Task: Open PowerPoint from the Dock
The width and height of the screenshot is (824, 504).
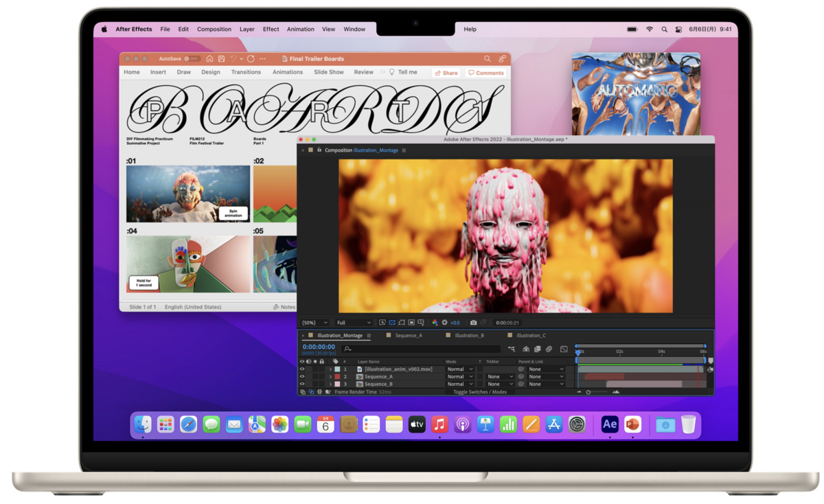Action: 632,424
